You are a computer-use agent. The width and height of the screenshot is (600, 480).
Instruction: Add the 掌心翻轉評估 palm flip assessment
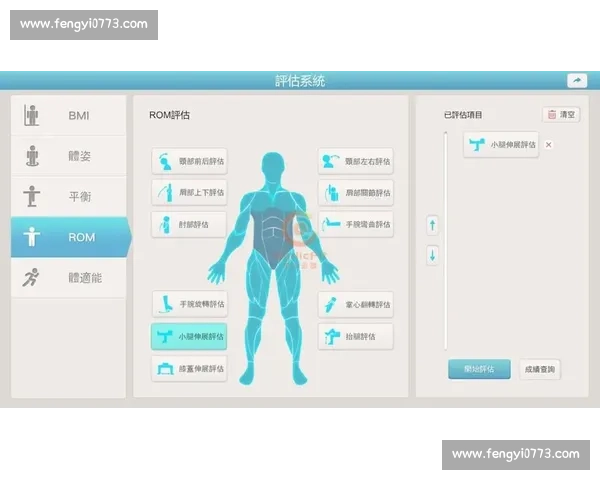coord(356,305)
